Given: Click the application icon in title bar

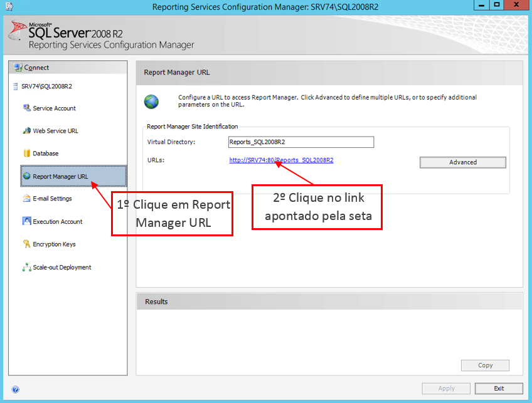Looking at the screenshot, I should click(9, 6).
